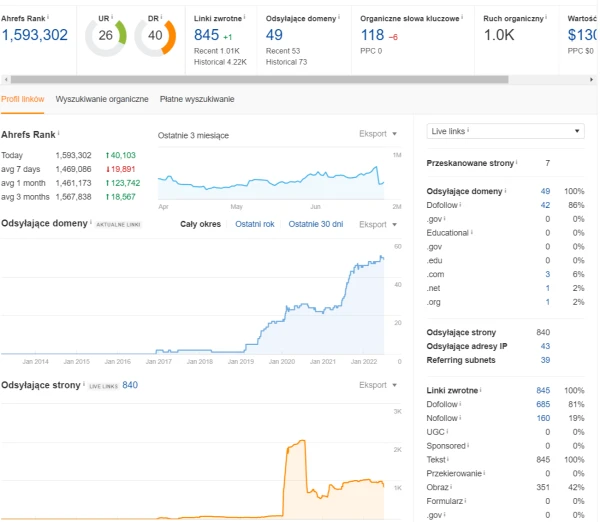Click info icon beside Obraz row
This screenshot has width=600, height=522.
[452, 486]
